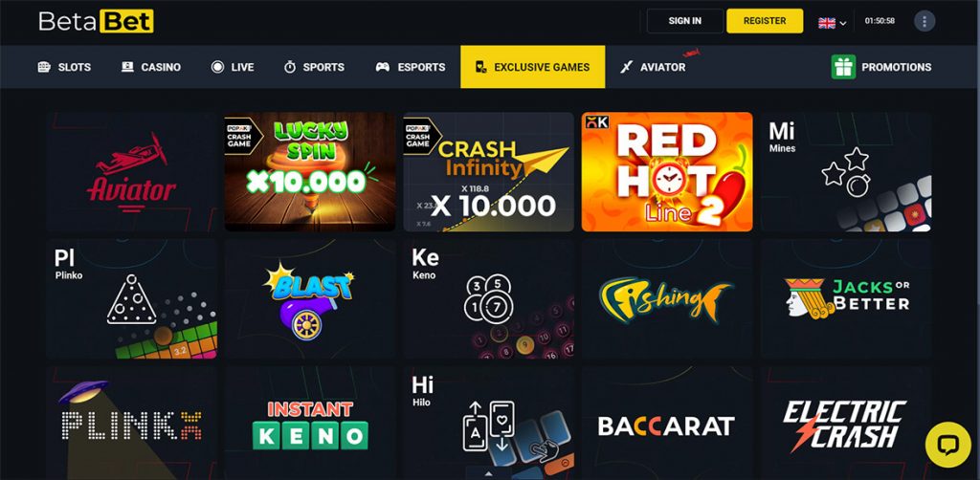Click the Slots machine icon
The image size is (980, 480).
pos(44,67)
